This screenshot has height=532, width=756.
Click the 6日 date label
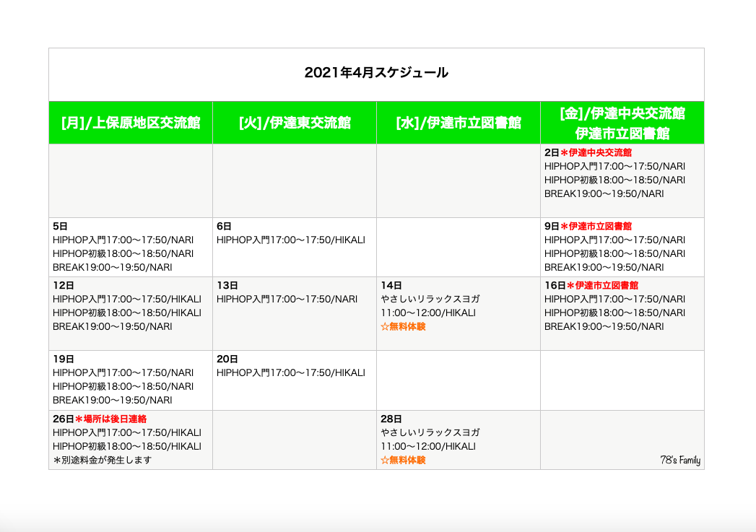coord(224,227)
